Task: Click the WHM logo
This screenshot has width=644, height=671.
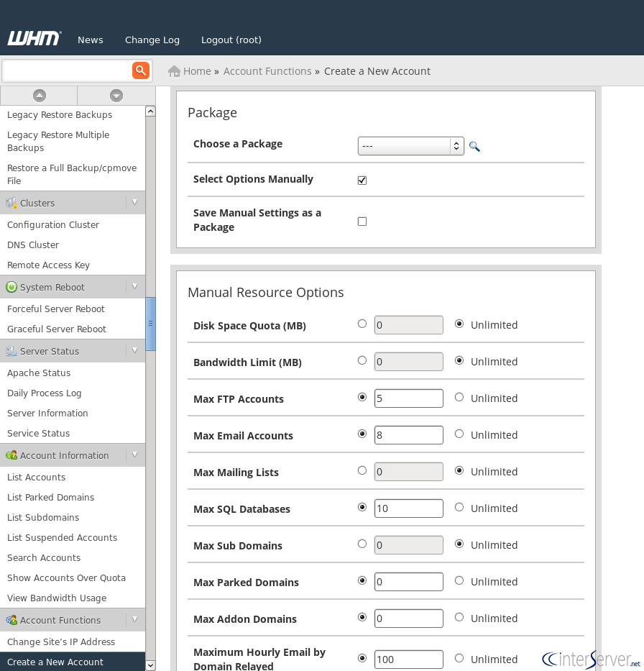Action: click(34, 38)
